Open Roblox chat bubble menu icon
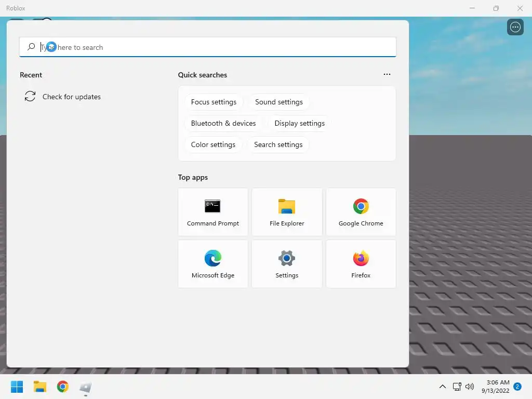The width and height of the screenshot is (532, 399). tap(515, 27)
